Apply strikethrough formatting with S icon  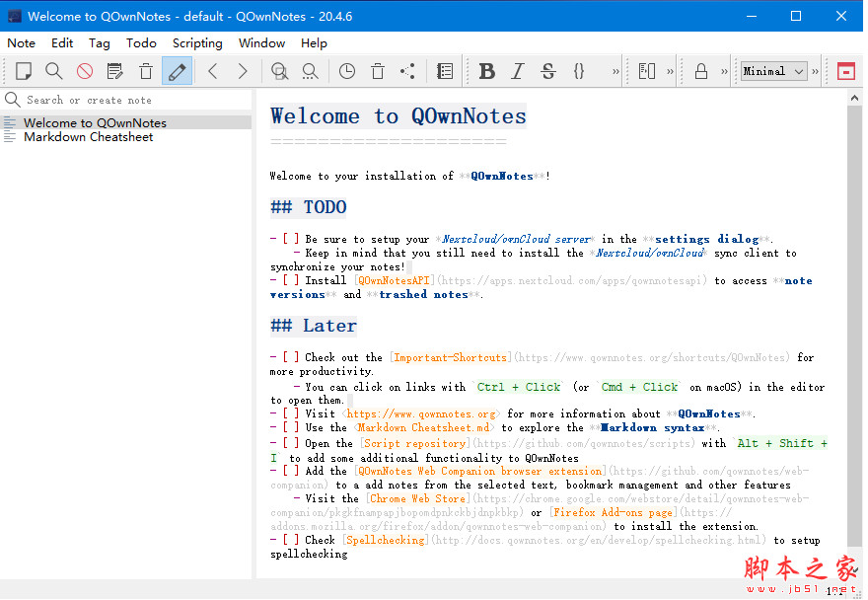point(548,71)
